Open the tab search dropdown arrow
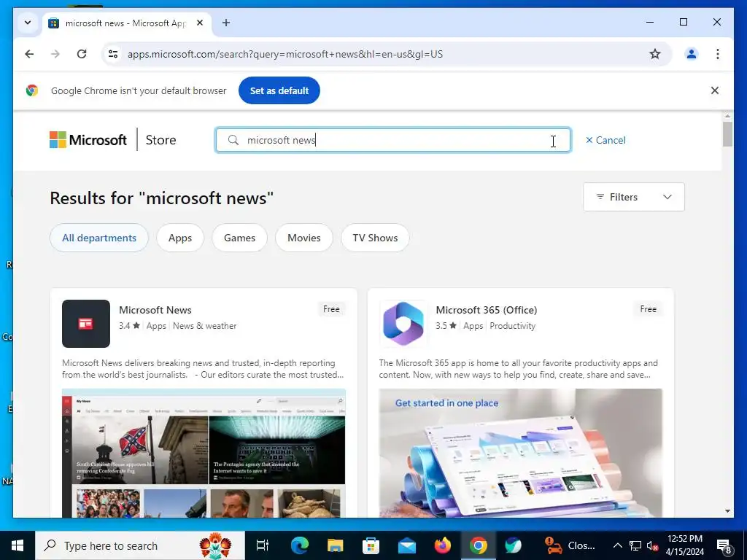Viewport: 747px width, 560px height. pyautogui.click(x=28, y=23)
